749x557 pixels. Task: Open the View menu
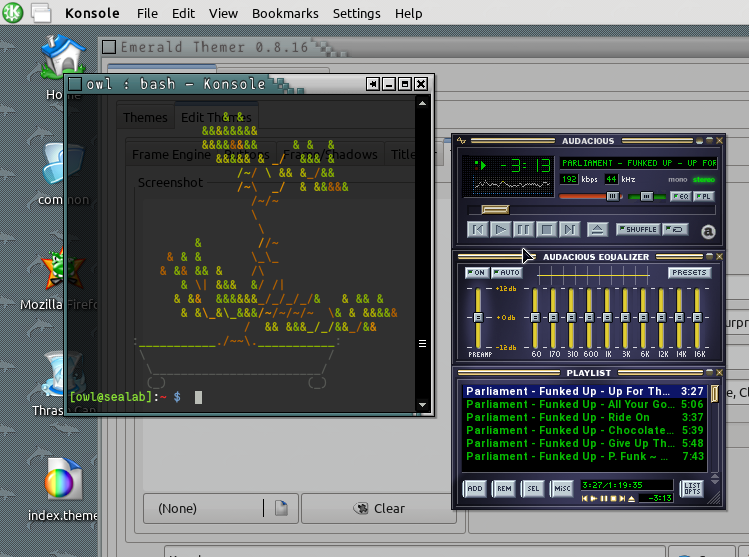(x=223, y=13)
